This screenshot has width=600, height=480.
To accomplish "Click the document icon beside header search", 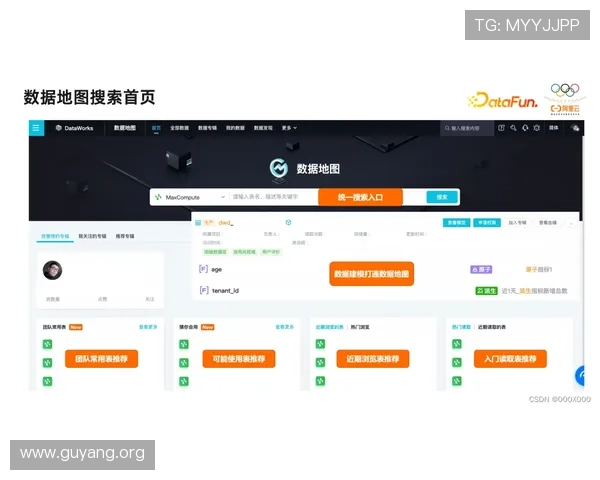I will [501, 128].
